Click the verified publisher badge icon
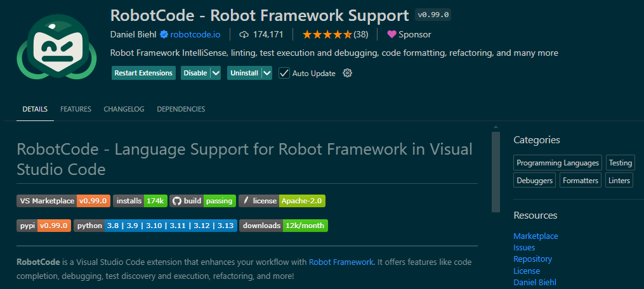 (164, 34)
